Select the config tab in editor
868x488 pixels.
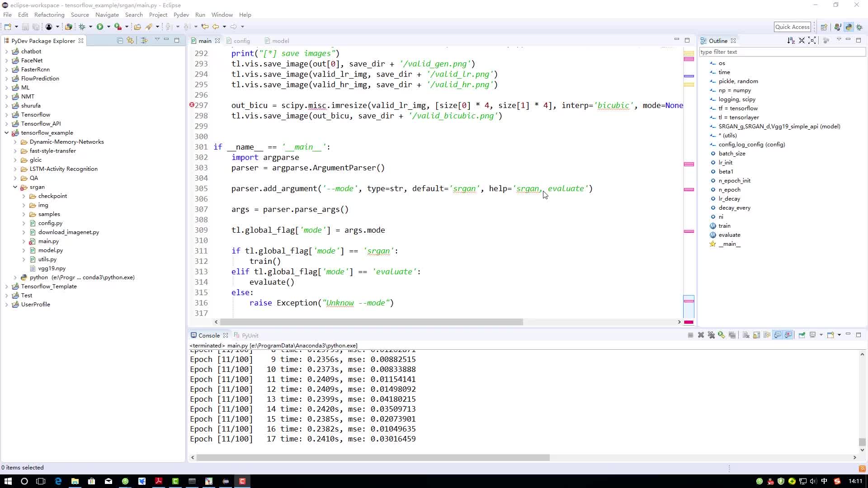[241, 41]
